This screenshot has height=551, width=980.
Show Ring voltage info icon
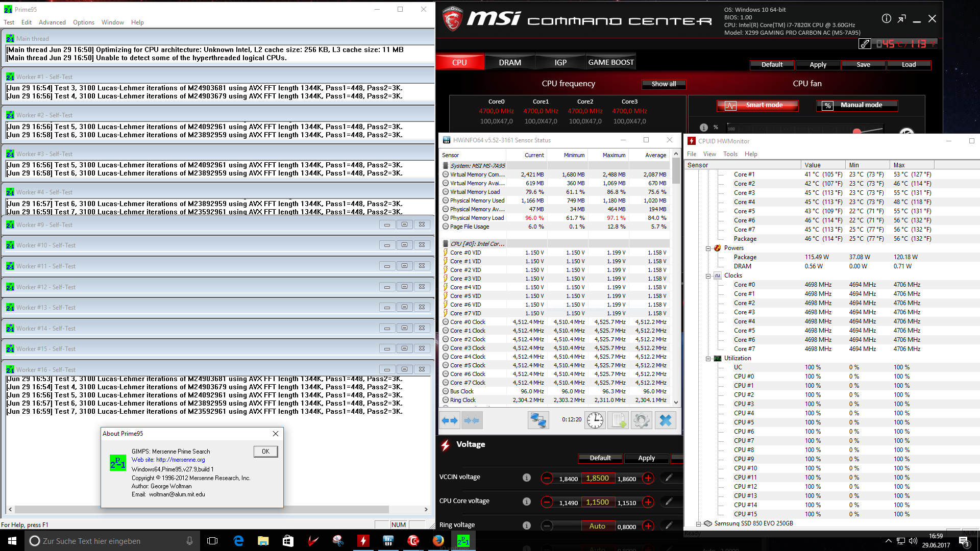[x=527, y=525]
